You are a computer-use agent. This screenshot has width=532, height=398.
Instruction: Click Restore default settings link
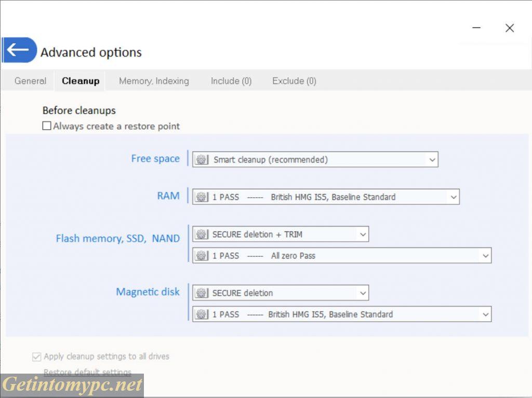tap(87, 372)
